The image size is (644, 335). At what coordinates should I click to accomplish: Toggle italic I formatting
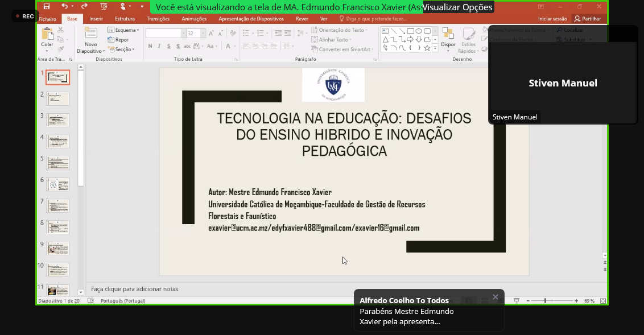pyautogui.click(x=159, y=46)
